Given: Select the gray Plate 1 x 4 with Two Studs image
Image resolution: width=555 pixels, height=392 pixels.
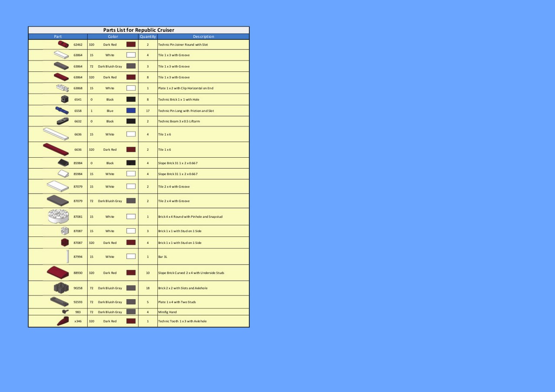Looking at the screenshot, I should [x=59, y=301].
